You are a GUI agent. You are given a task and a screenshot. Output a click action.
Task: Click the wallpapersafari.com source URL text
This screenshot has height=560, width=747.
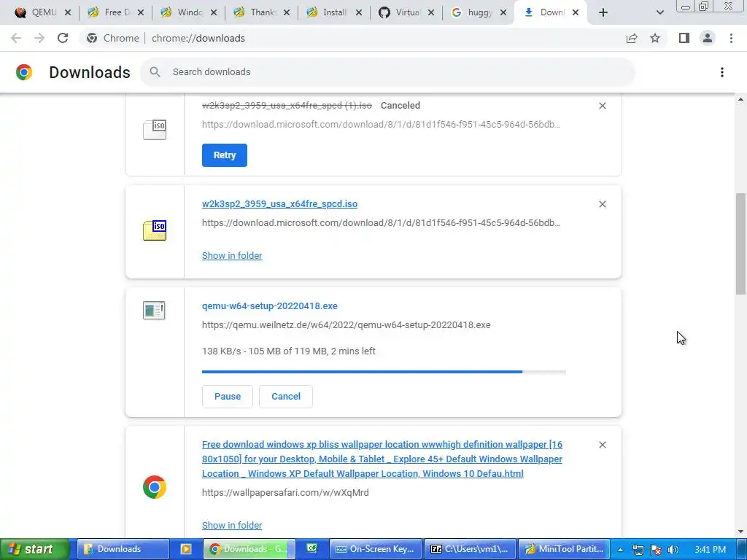click(x=285, y=493)
